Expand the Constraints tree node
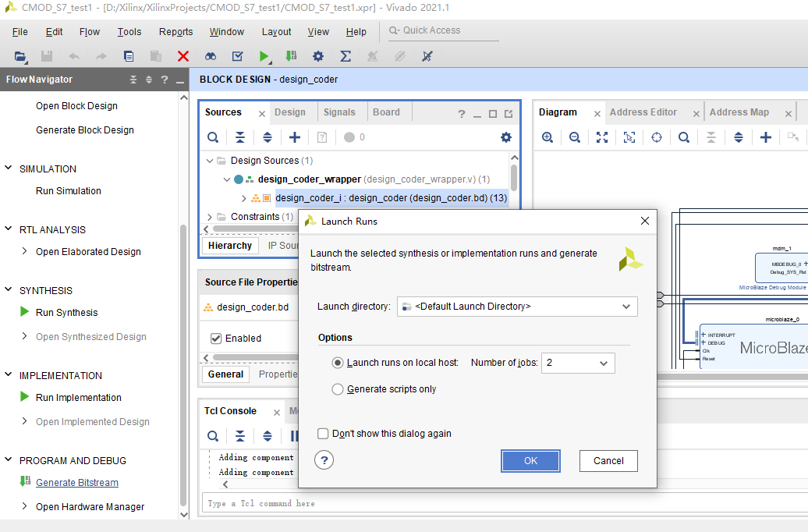808x532 pixels. point(210,217)
